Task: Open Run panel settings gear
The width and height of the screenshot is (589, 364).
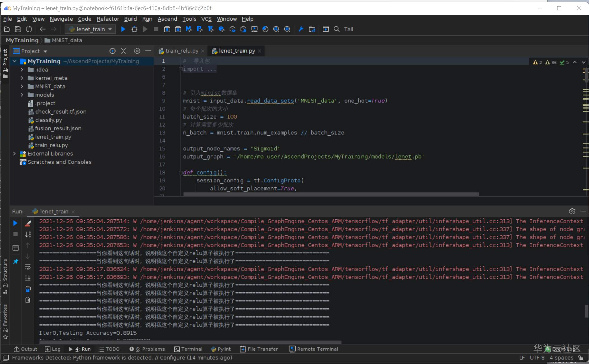Action: (572, 211)
